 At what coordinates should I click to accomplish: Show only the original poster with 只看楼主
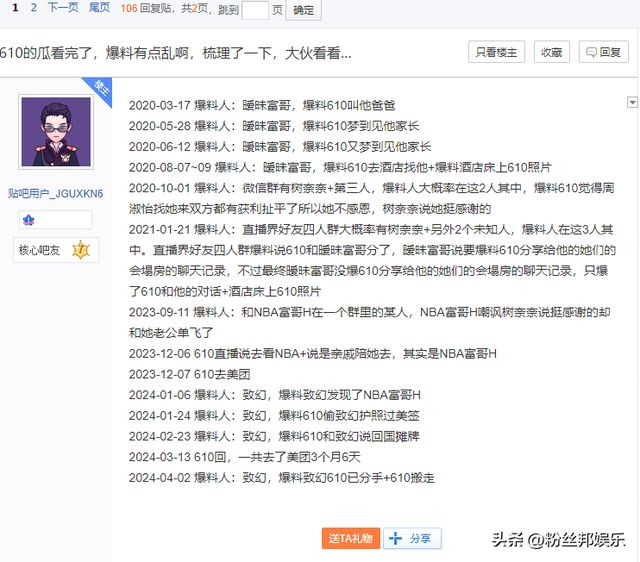(x=496, y=52)
